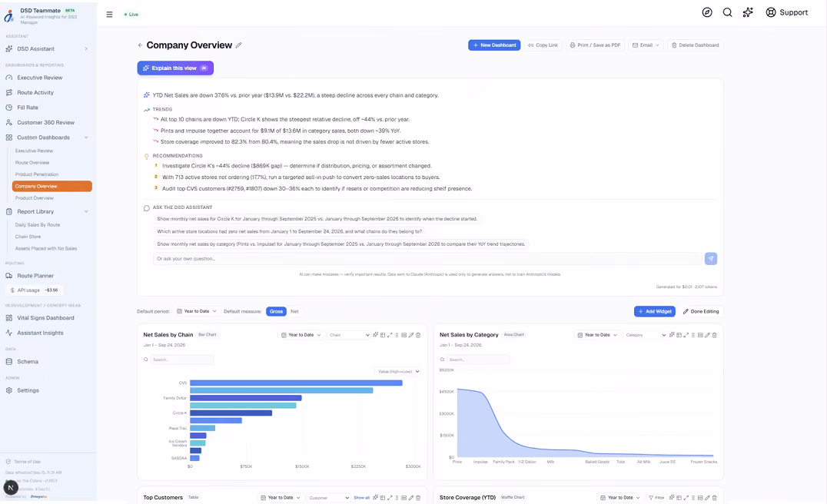Delete Net Sales by Category widget
827x504 pixels.
click(x=715, y=335)
